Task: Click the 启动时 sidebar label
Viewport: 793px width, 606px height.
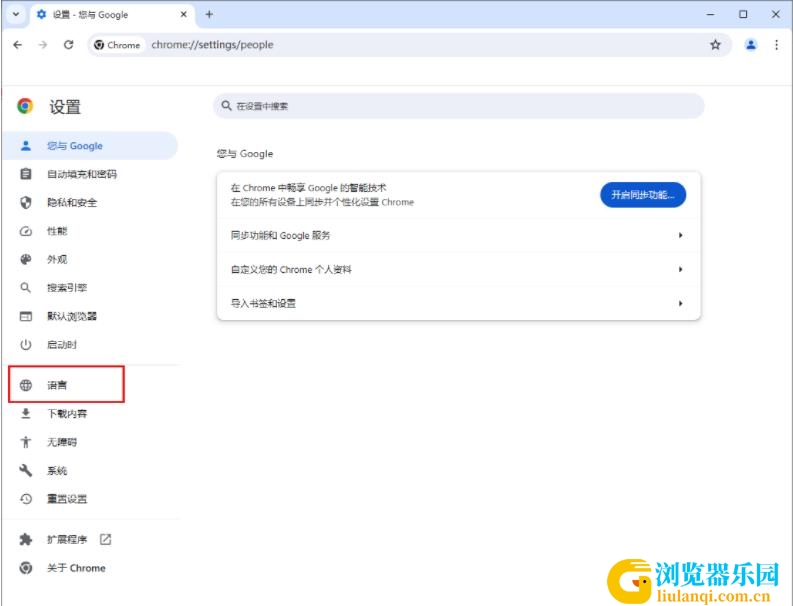Action: pyautogui.click(x=62, y=344)
